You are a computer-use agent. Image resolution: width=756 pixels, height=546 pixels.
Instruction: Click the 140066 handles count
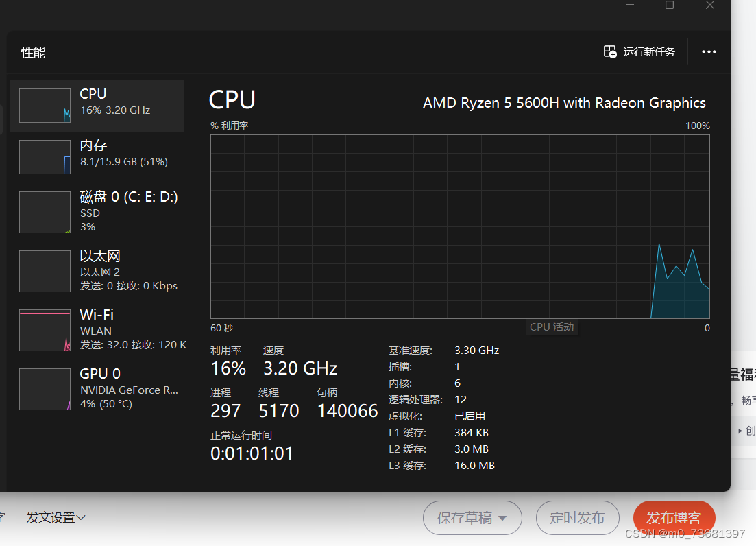347,411
